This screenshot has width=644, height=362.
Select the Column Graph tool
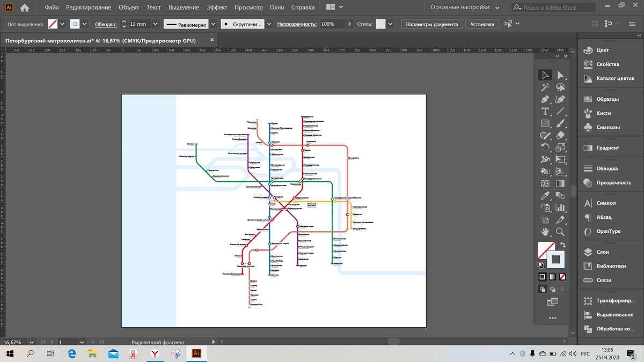(x=560, y=208)
